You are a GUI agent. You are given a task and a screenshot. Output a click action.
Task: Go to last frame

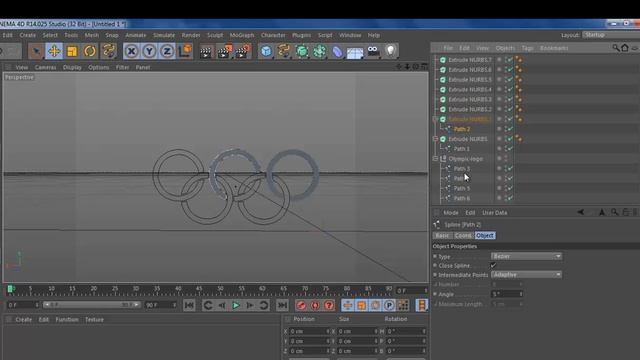click(x=282, y=305)
